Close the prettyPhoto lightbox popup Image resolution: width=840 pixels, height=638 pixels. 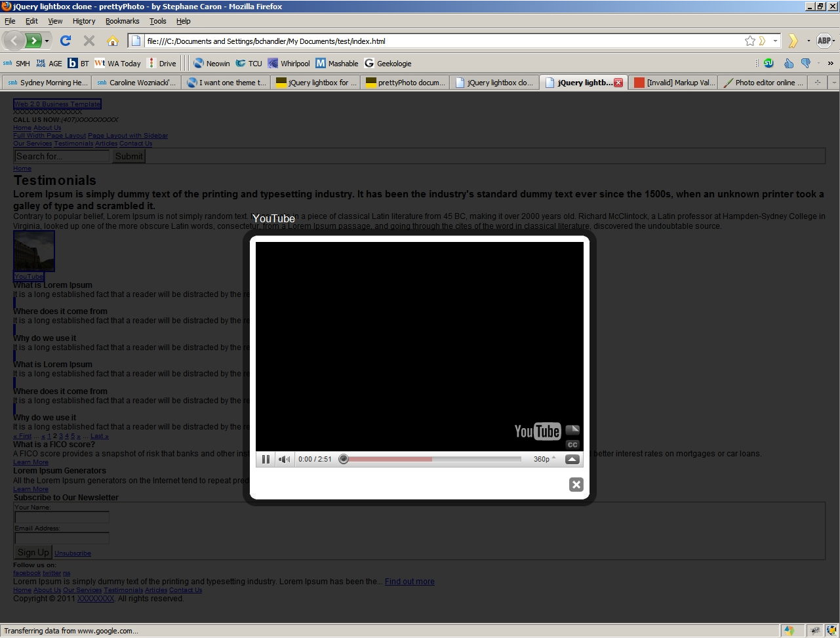(x=576, y=485)
